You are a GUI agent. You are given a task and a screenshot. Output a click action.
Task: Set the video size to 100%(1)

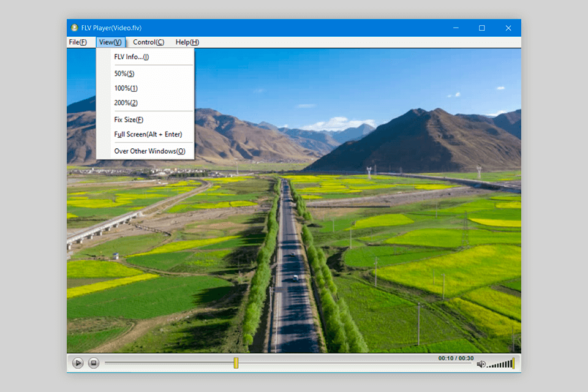point(145,88)
